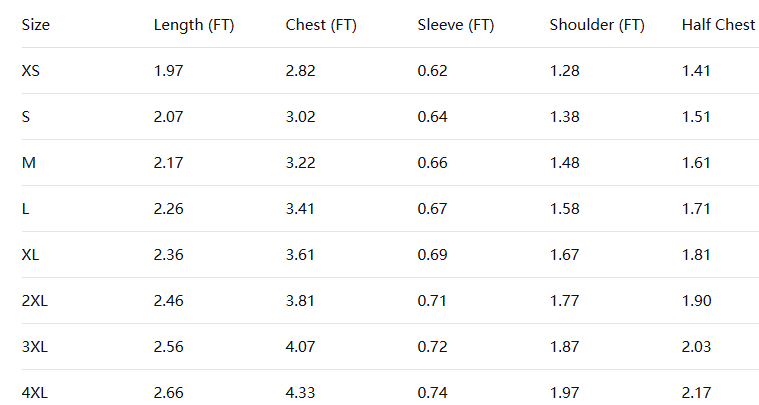
Task: Click the Sleeve (FT) column header
Action: point(456,25)
